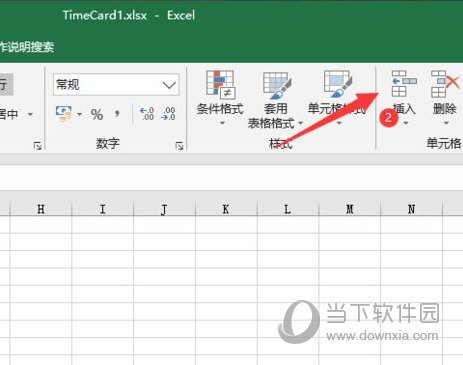Click the 删除 label
This screenshot has height=365, width=463.
point(445,109)
